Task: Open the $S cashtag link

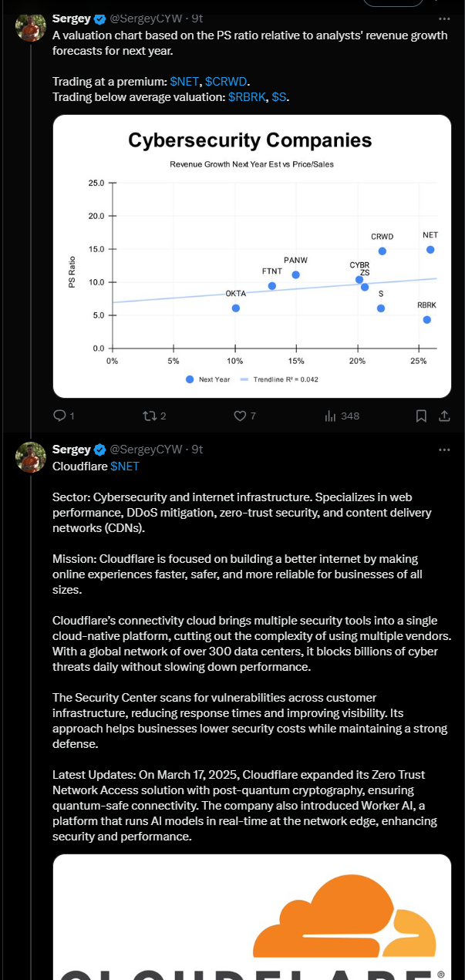Action: 279,97
